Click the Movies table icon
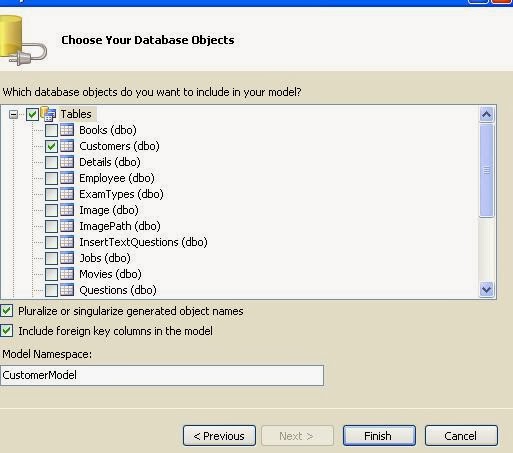 [67, 274]
